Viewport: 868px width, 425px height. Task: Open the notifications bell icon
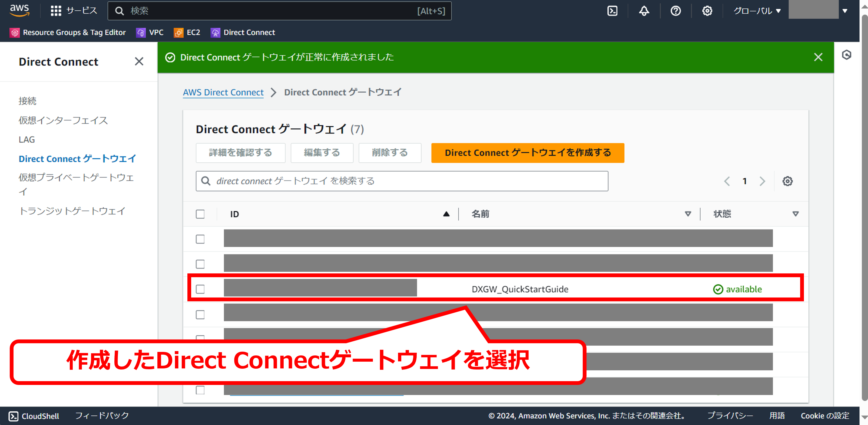click(x=644, y=11)
